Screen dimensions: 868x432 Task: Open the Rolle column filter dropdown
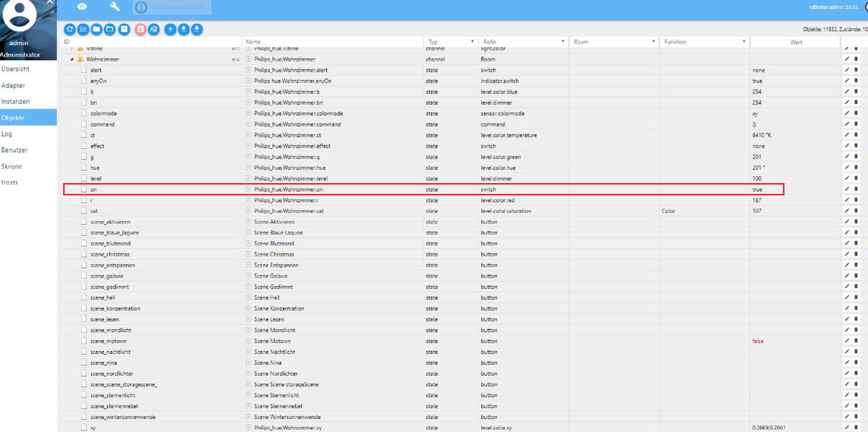pyautogui.click(x=563, y=43)
